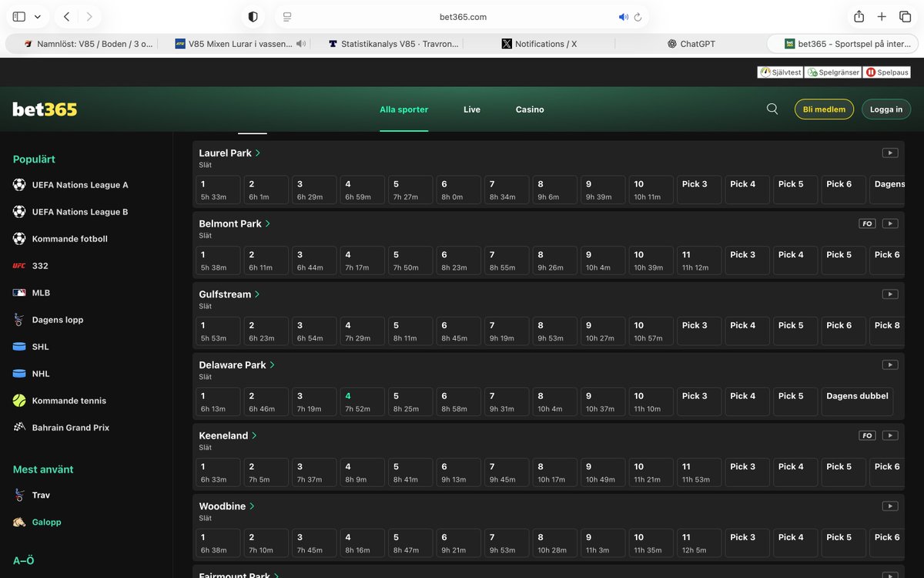Play Delaware Park video stream icon
Viewport: 924px width, 578px height.
point(890,365)
